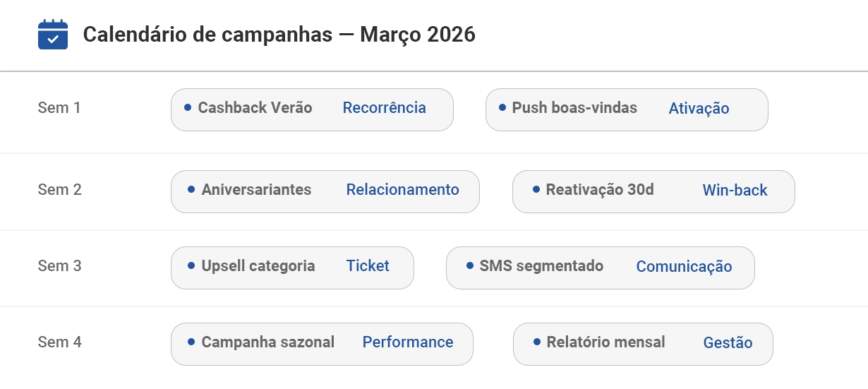Click the Relatório mensal chip
The height and width of the screenshot is (389, 868).
(x=605, y=342)
